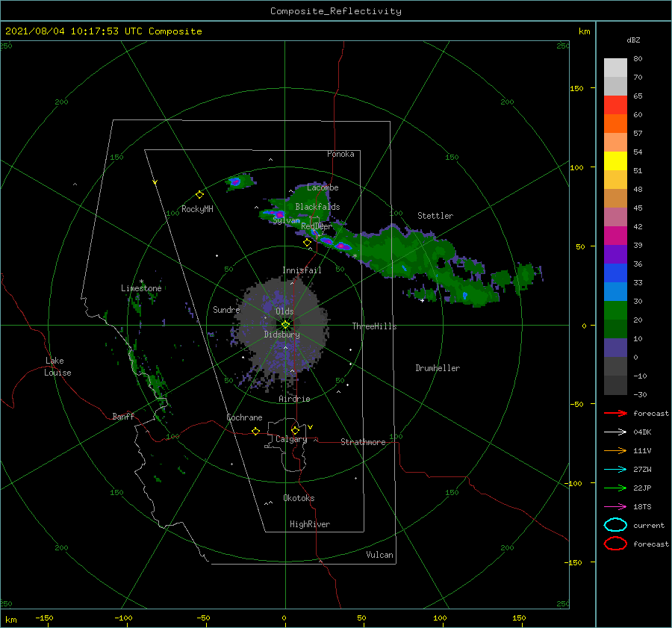Click the Banff label

[123, 416]
